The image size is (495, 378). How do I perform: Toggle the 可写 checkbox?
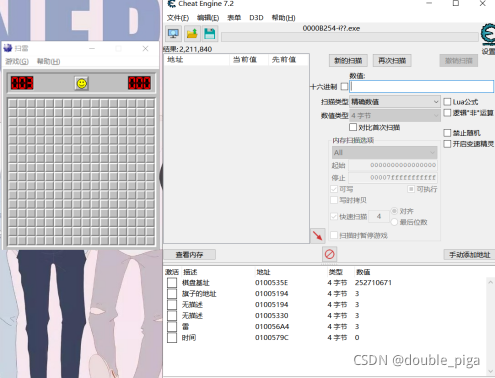click(x=334, y=189)
